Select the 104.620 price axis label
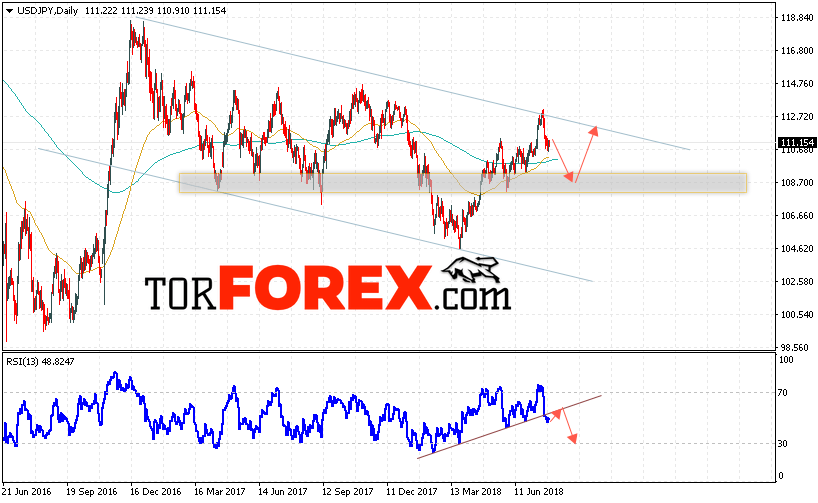The height and width of the screenshot is (503, 818). click(797, 248)
